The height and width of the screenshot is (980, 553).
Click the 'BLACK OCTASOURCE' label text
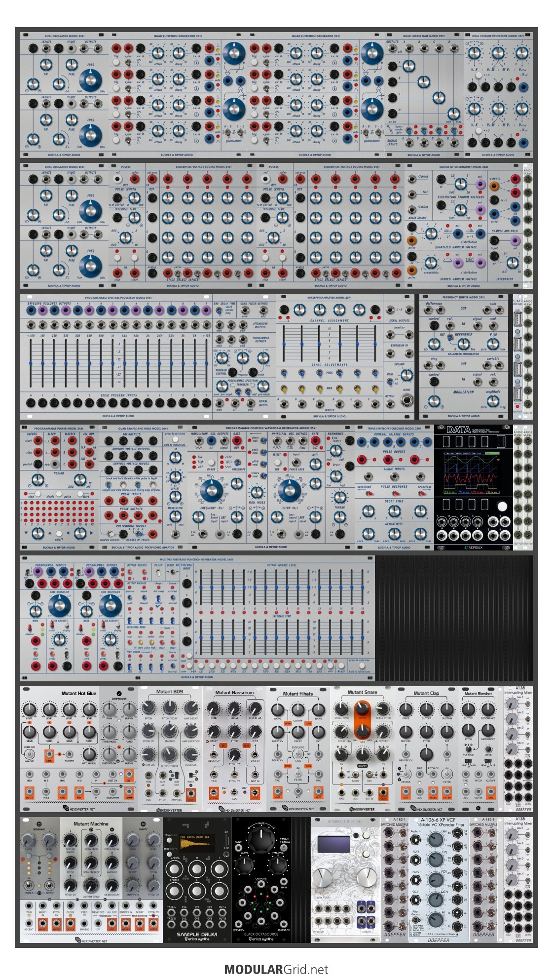click(x=261, y=934)
